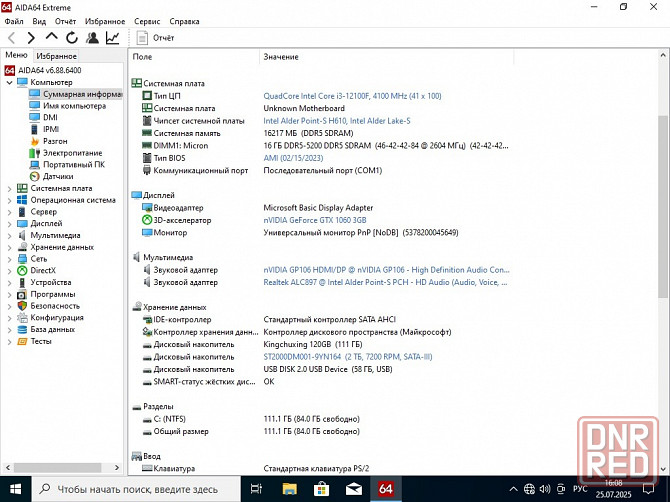Go back with the left arrow toolbar button
The image size is (670, 502).
(x=12, y=38)
